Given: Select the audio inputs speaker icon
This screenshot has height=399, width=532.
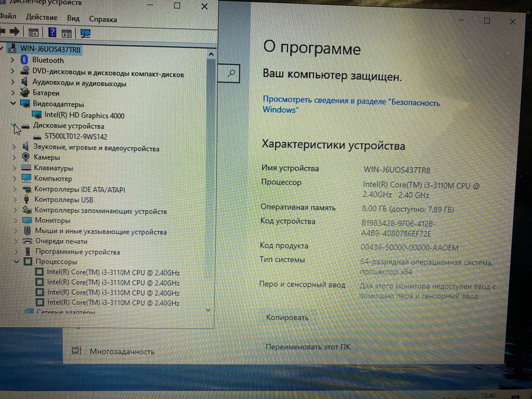Looking at the screenshot, I should 25,82.
